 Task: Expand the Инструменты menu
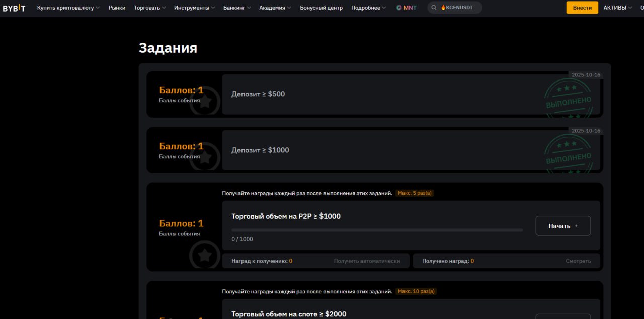[x=192, y=8]
